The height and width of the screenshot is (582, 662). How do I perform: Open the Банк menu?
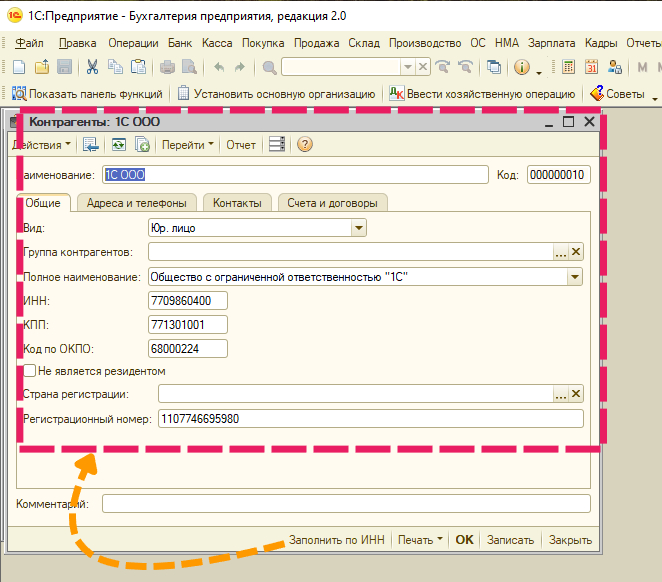180,43
